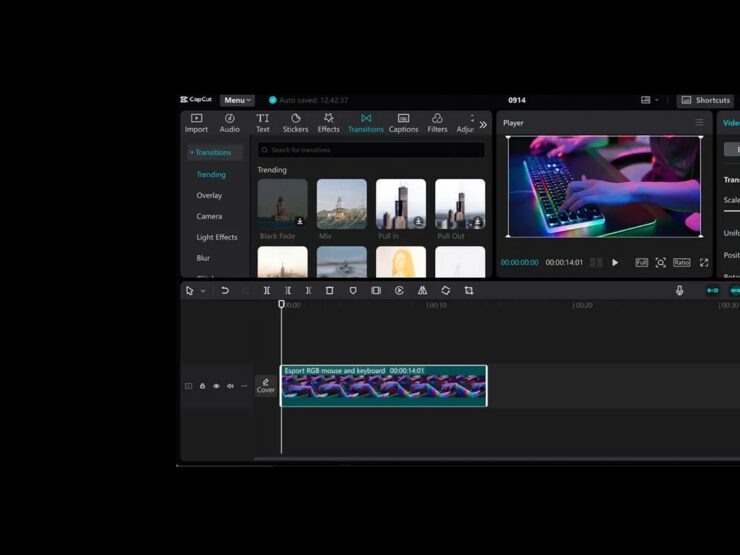Collapse the Transitions category in sidebar
The height and width of the screenshot is (555, 740).
215,152
